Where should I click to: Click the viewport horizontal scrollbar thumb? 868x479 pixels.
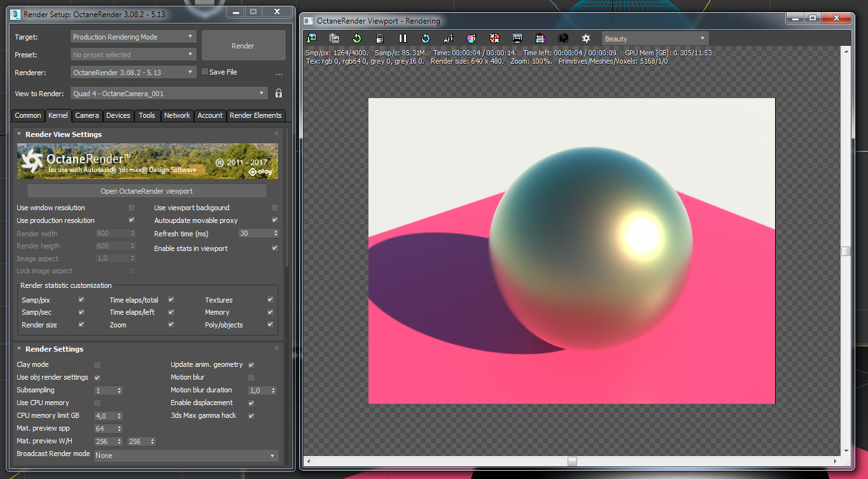coord(572,461)
